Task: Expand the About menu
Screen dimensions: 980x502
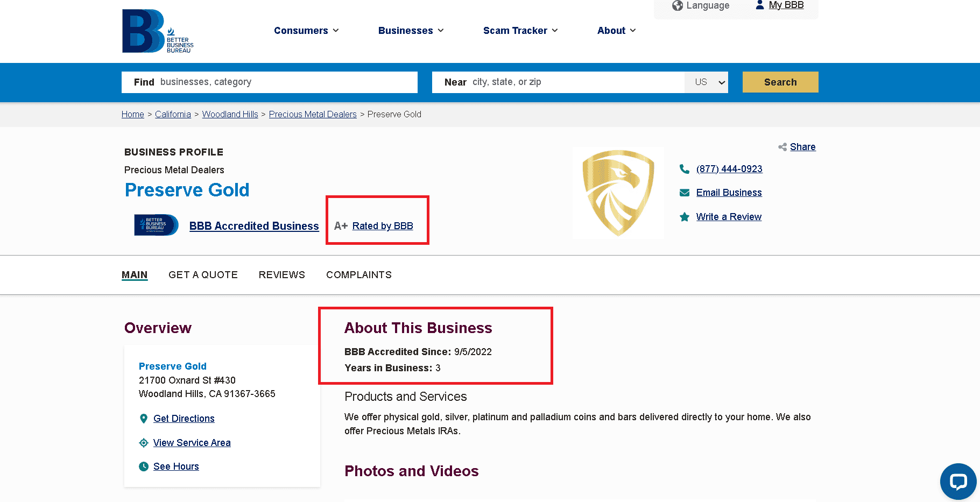Action: 617,31
